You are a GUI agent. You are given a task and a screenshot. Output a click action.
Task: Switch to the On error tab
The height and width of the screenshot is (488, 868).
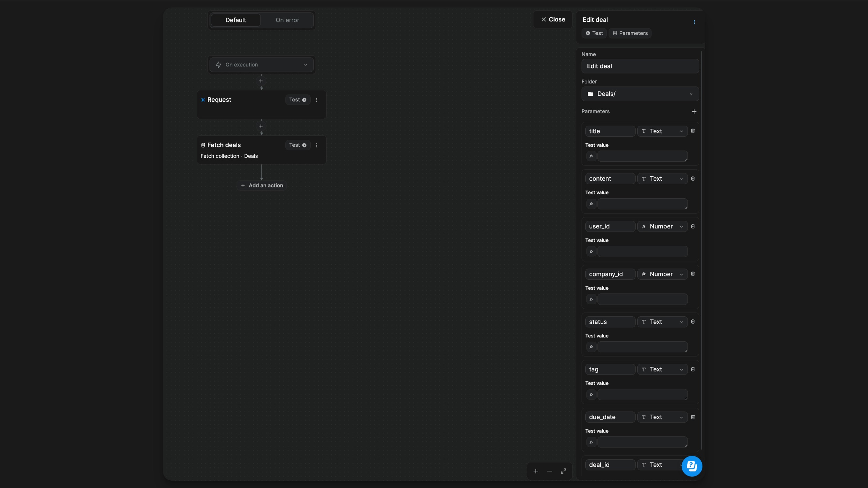point(287,20)
